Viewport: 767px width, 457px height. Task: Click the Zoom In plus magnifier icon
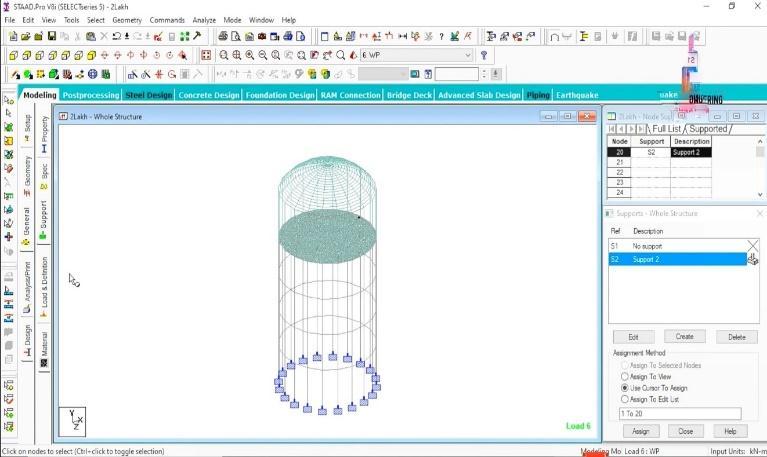[x=249, y=55]
